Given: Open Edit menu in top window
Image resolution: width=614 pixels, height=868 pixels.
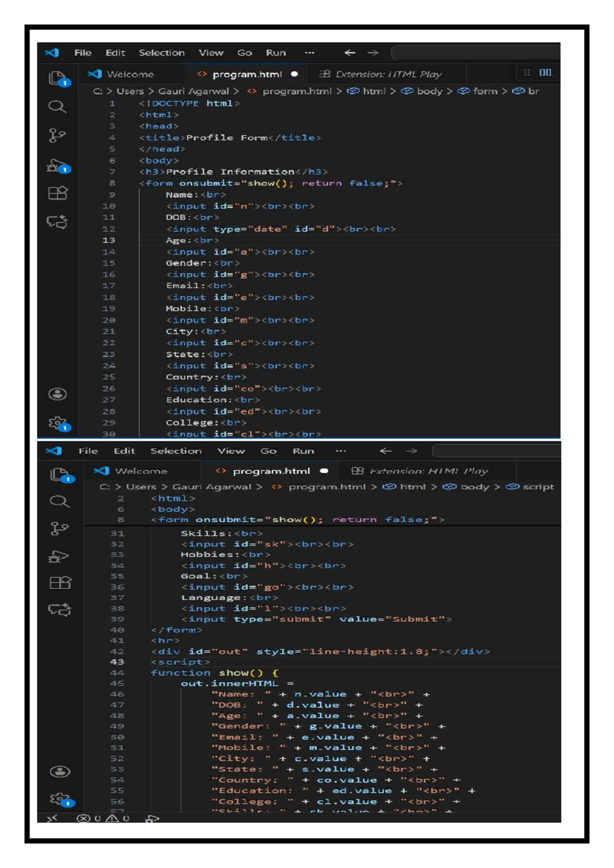Looking at the screenshot, I should tap(115, 53).
